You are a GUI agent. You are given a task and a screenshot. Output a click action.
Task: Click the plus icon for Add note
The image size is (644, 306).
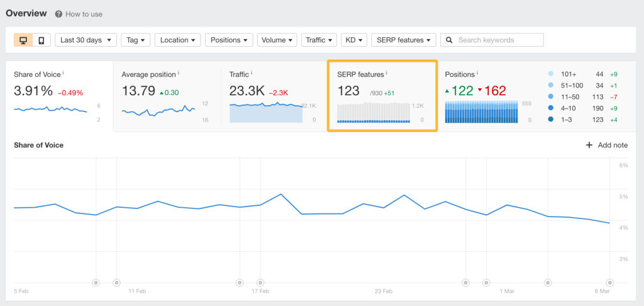click(589, 145)
